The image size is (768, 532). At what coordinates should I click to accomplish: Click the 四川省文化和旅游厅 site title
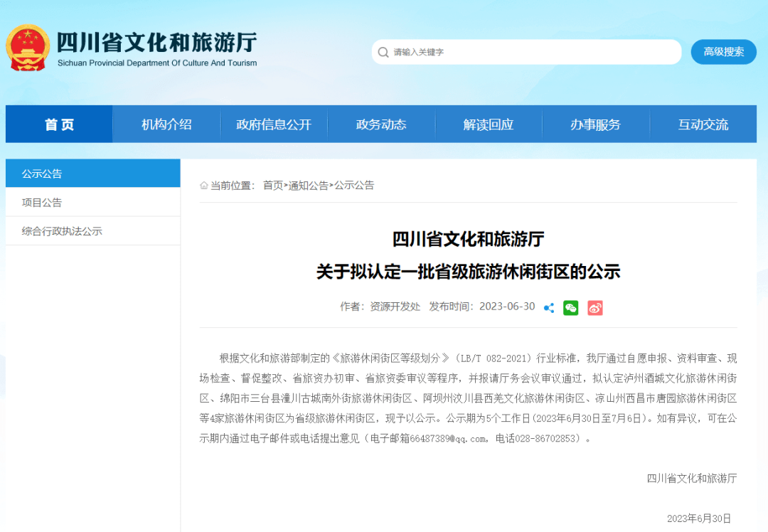(156, 43)
